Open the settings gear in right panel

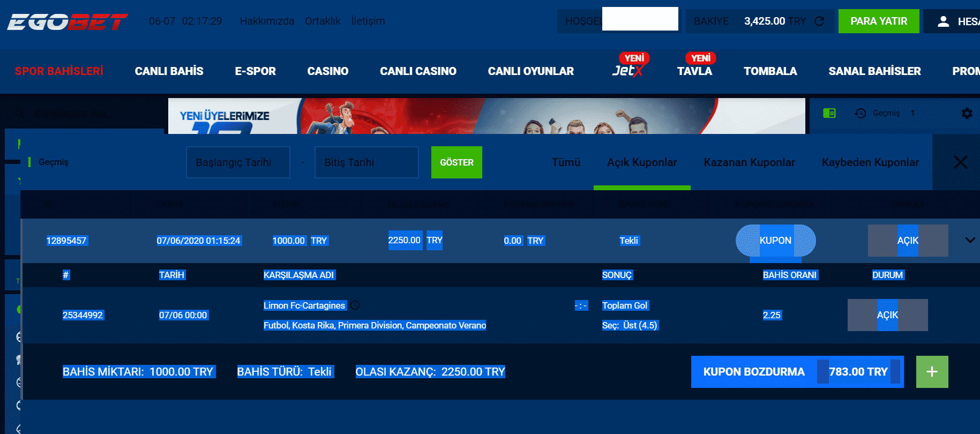coord(967,113)
